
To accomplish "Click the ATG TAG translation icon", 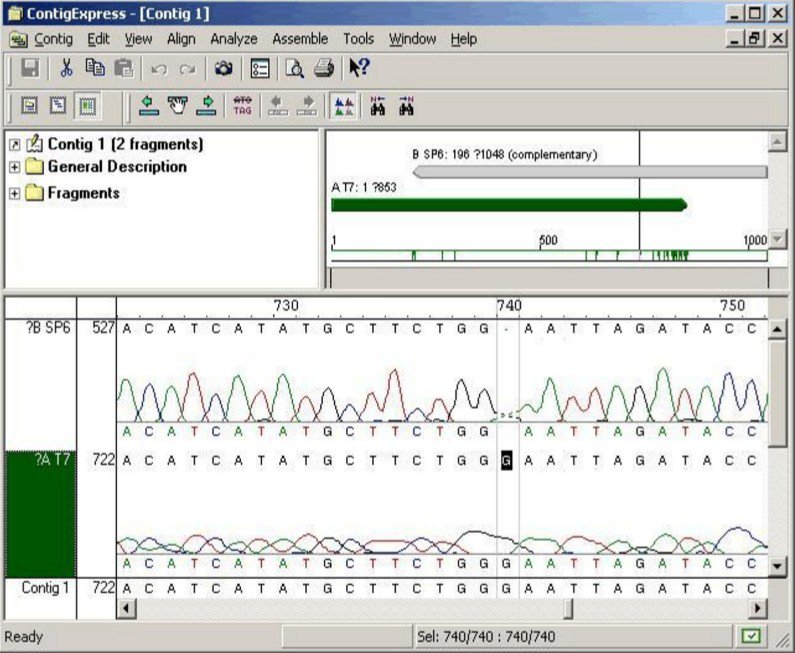I will pos(242,106).
